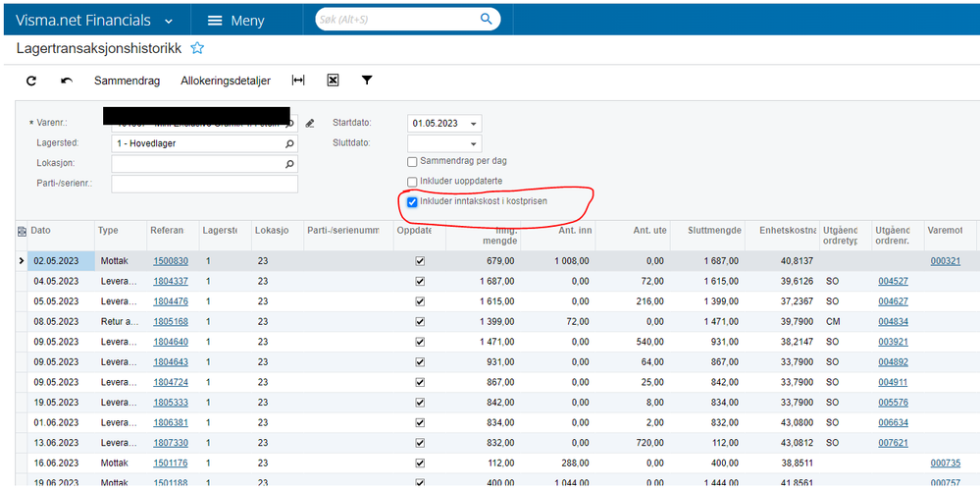Open the filter funnel icon

367,81
